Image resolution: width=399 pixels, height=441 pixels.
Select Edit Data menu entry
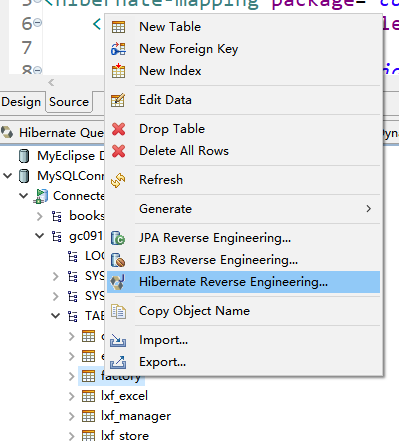pos(244,100)
